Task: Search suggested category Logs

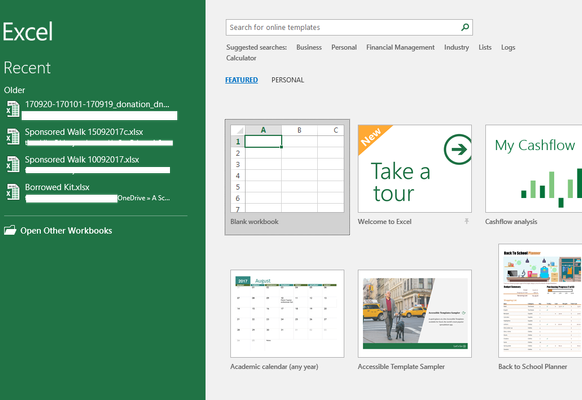Action: 508,47
